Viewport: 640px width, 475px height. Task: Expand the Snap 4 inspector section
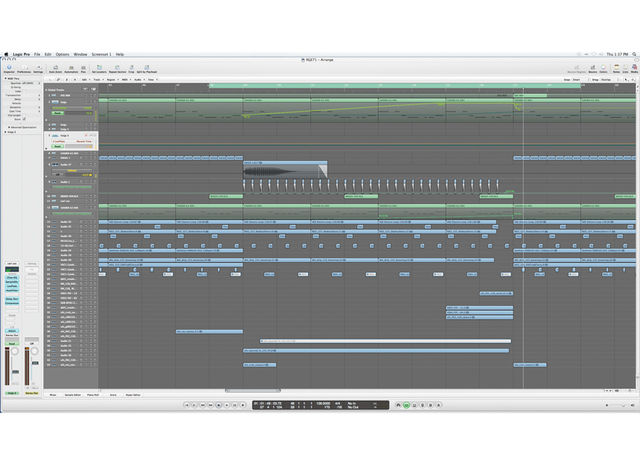[5, 132]
